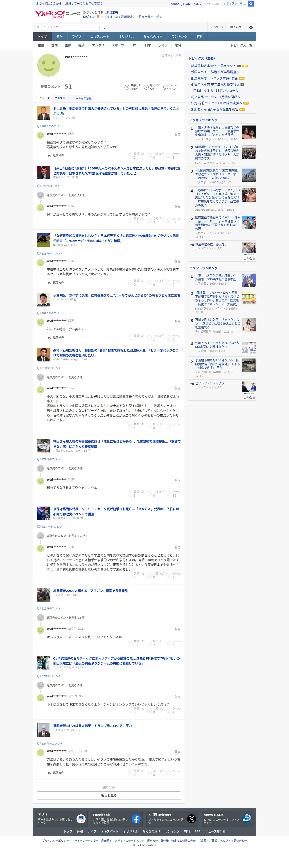
Task: Open topic 配達員がオートロック解錠? 賛否
Action: (214, 78)
